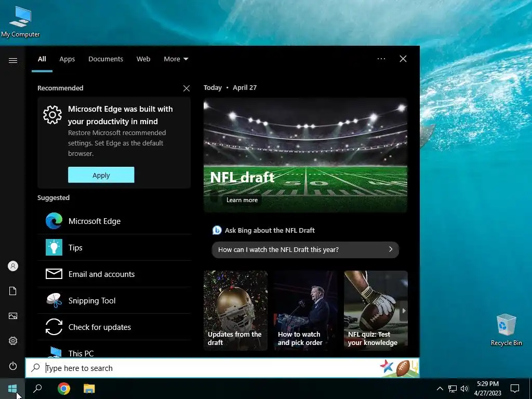The width and height of the screenshot is (532, 399).
Task: Click the Snipping Tool scissors icon
Action: coord(54,300)
